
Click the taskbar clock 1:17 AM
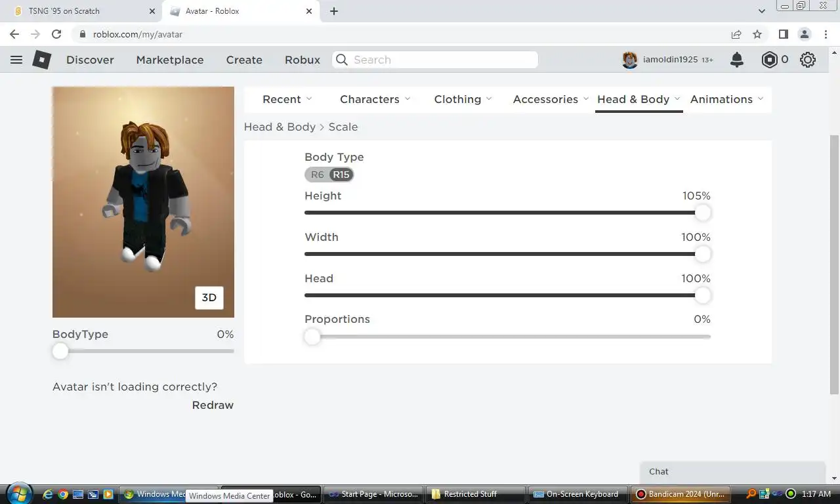[816, 494]
